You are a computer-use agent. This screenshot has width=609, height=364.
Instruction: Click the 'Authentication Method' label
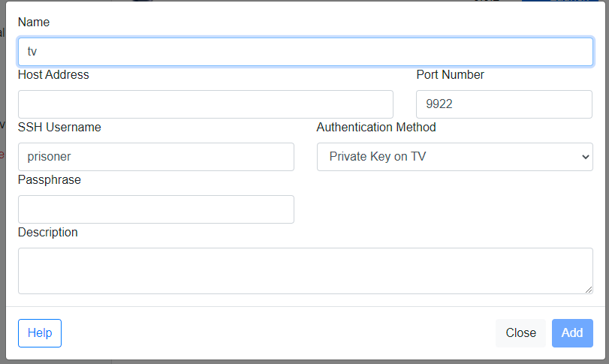376,128
